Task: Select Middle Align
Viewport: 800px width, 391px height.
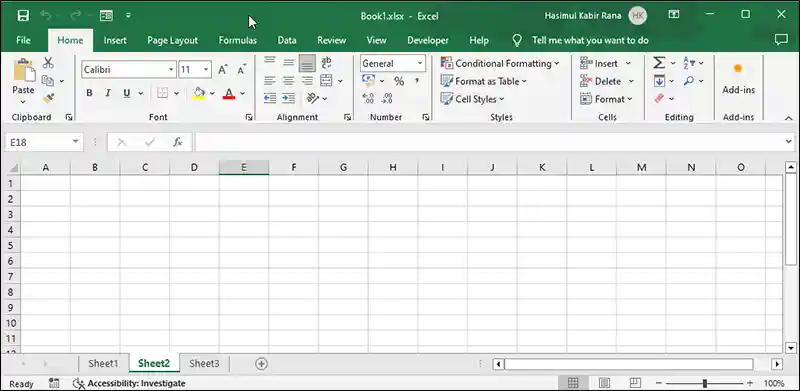Action: point(289,63)
